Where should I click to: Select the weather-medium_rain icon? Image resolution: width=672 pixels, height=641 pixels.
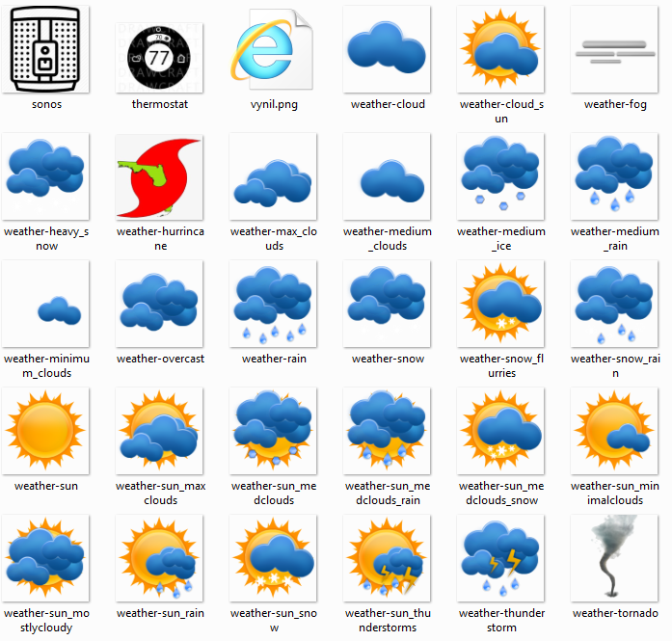click(614, 176)
